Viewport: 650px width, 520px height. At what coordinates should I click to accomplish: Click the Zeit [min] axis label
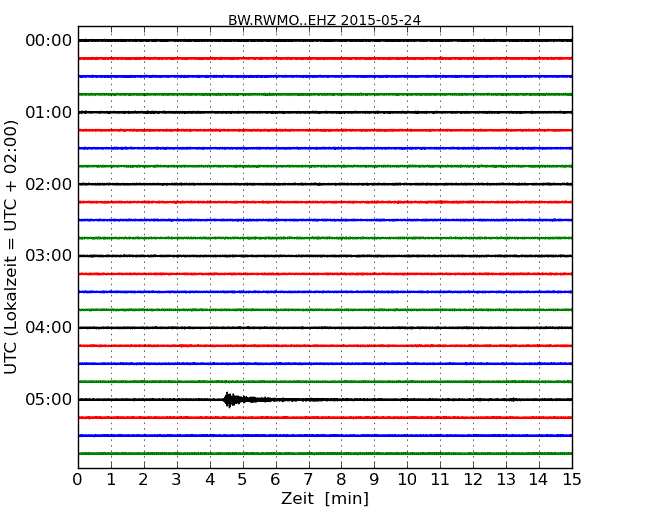(325, 498)
